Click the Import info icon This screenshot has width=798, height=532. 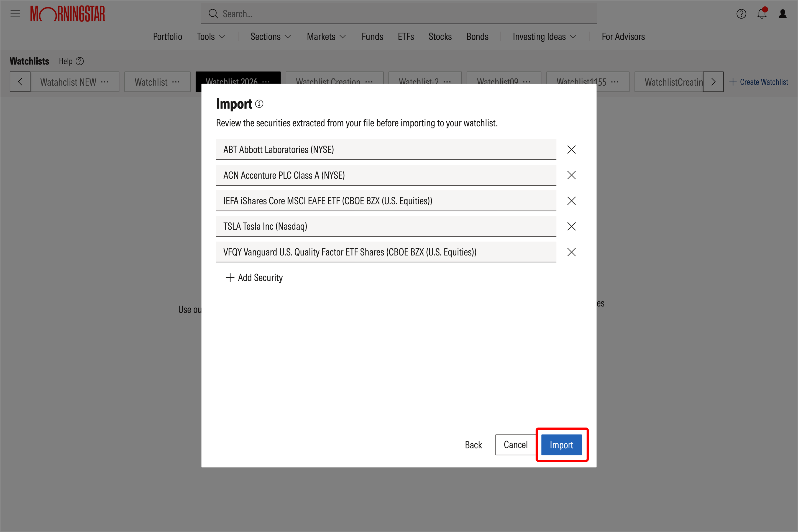[x=259, y=104]
